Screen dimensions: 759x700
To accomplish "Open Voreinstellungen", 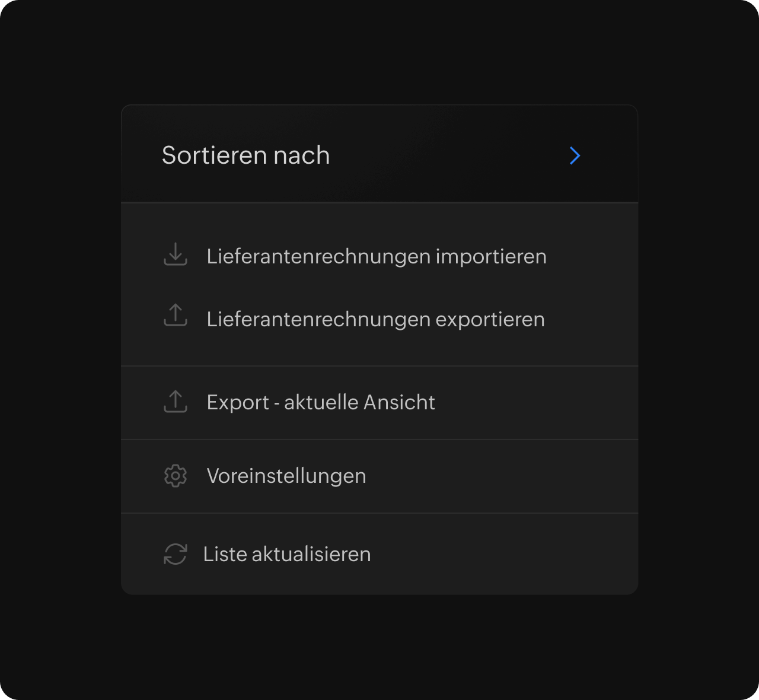I will (286, 475).
